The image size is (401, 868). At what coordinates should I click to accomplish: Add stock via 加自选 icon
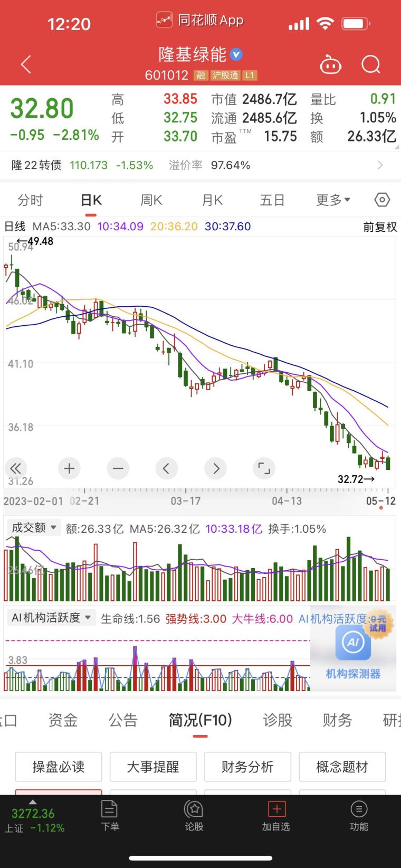tap(276, 816)
